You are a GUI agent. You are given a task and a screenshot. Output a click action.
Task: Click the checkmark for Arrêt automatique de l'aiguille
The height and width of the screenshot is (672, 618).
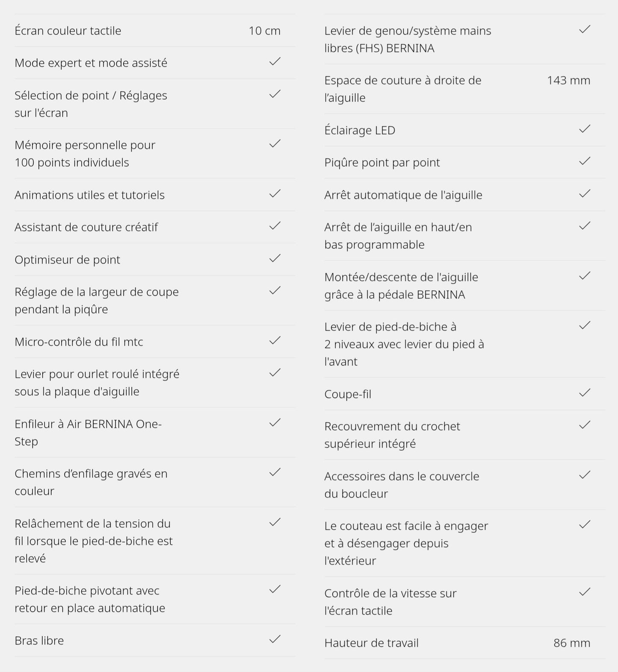tap(584, 193)
